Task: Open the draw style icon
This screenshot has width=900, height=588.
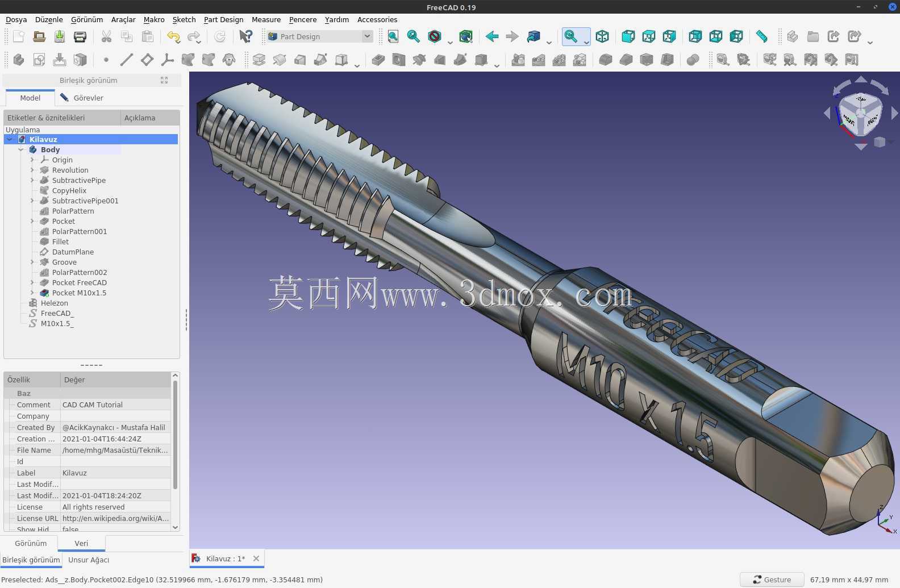Action: point(435,36)
